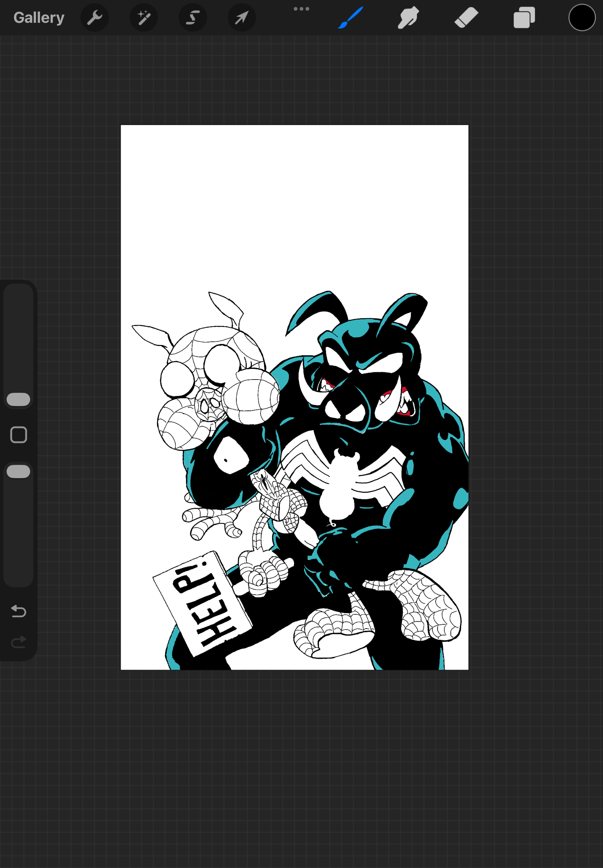Activate the Transform arrow tool
The image size is (603, 868).
click(242, 18)
